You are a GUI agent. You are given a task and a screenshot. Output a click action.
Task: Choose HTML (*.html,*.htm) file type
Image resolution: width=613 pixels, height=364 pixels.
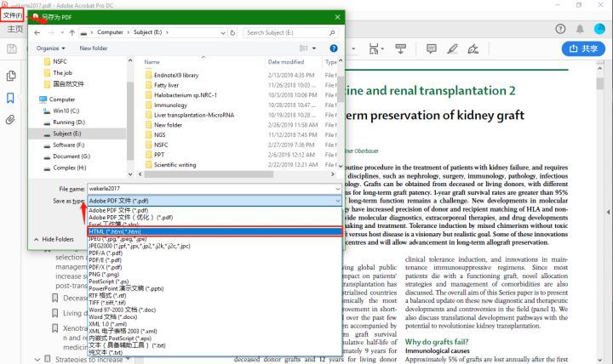[215, 231]
